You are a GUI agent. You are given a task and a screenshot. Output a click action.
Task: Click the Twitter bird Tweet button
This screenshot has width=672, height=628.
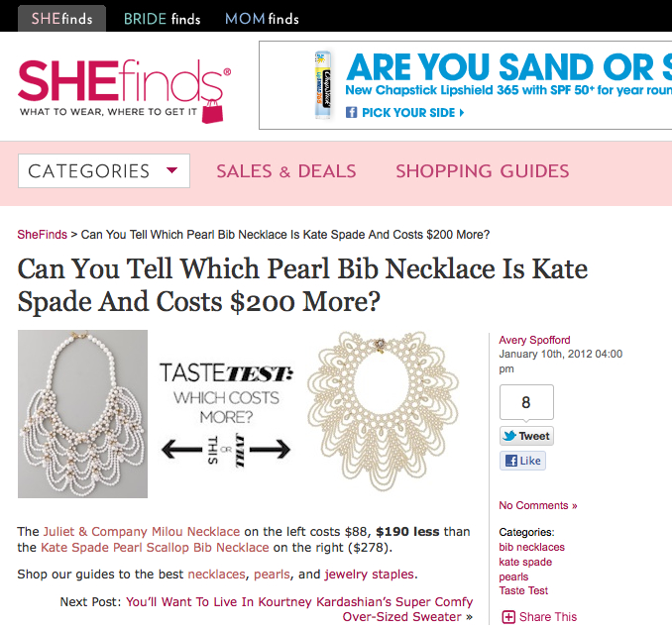click(x=526, y=436)
